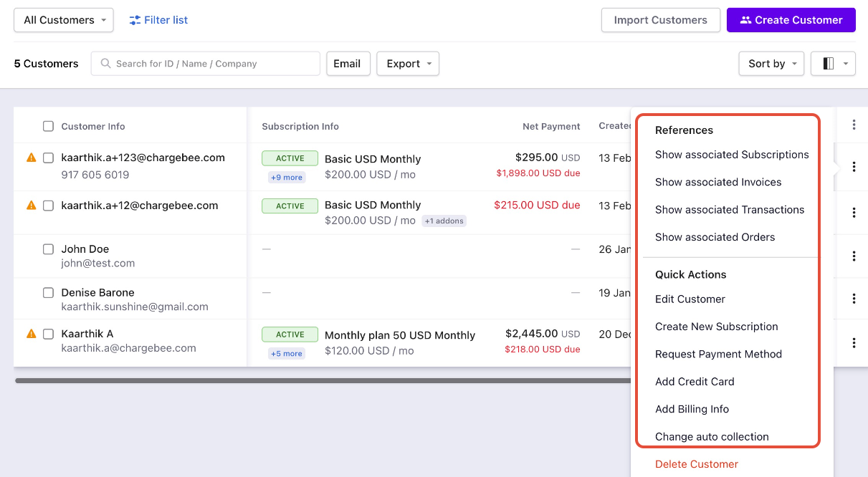Click warning triangle next to Kaarthik A
The height and width of the screenshot is (477, 868).
(x=31, y=334)
